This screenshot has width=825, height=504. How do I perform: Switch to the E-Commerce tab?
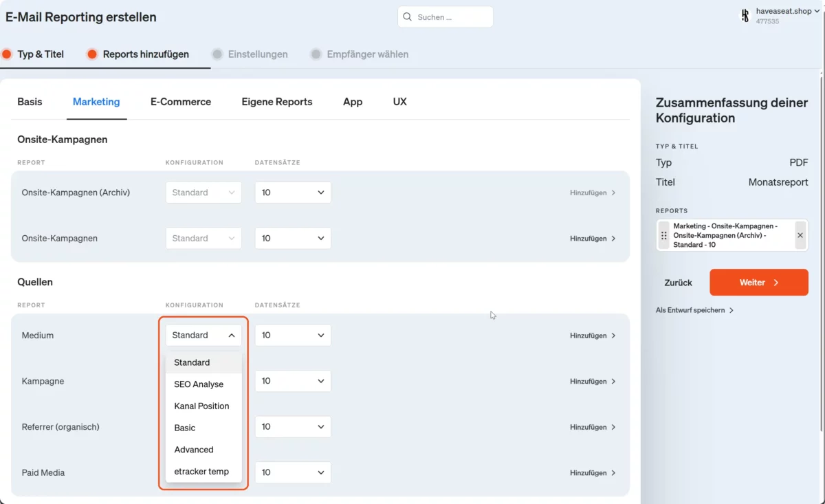click(x=181, y=102)
